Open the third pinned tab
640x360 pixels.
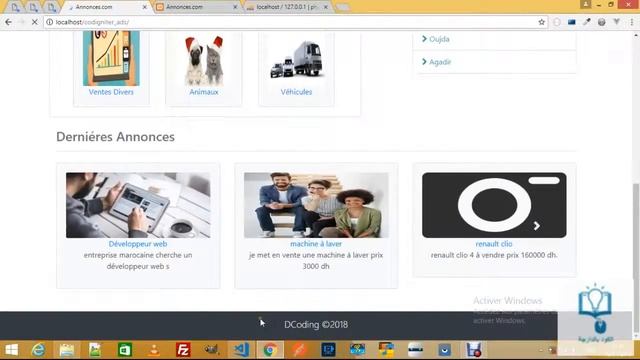click(51, 7)
